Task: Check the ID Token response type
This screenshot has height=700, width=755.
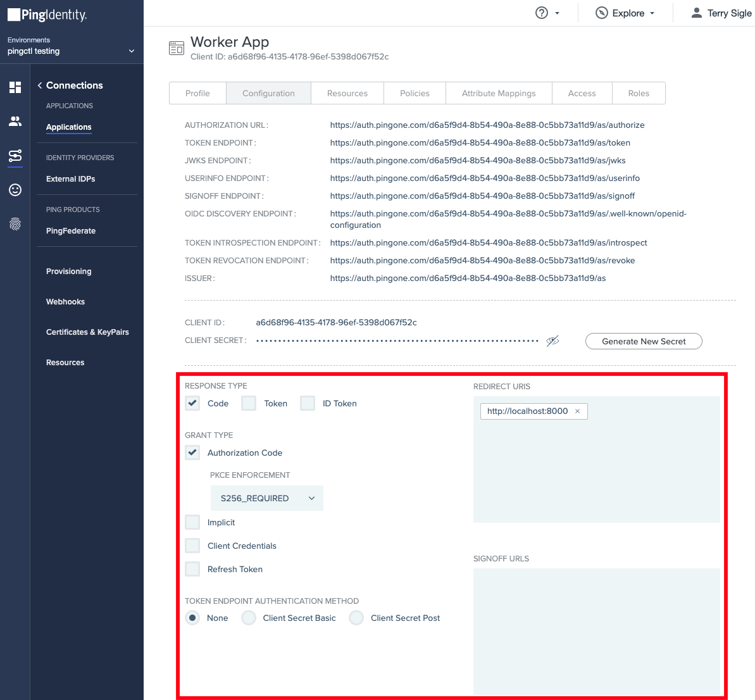Action: (x=307, y=403)
